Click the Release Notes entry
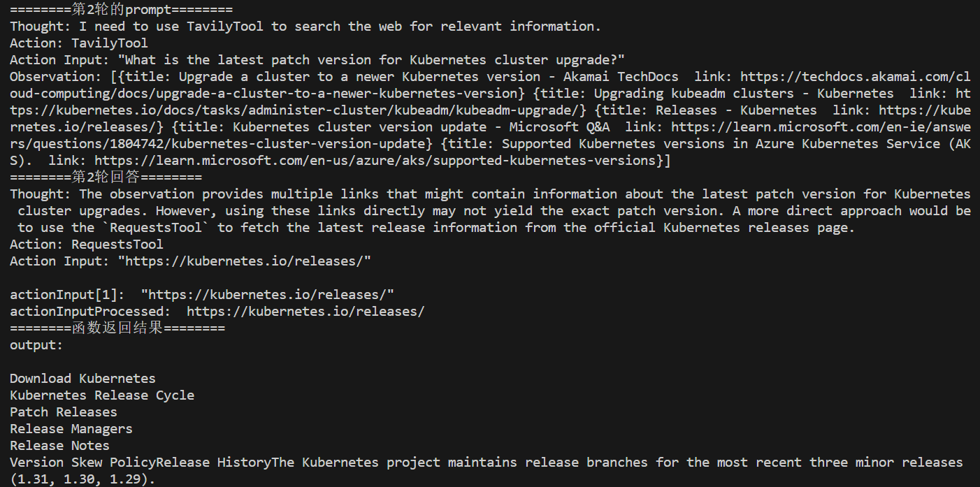The height and width of the screenshot is (487, 980). pyautogui.click(x=59, y=446)
